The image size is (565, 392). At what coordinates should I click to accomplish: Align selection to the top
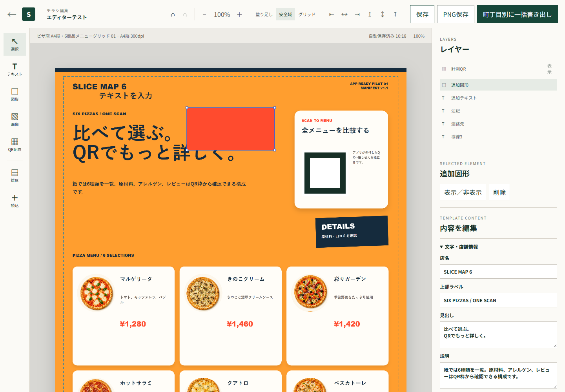pos(370,15)
